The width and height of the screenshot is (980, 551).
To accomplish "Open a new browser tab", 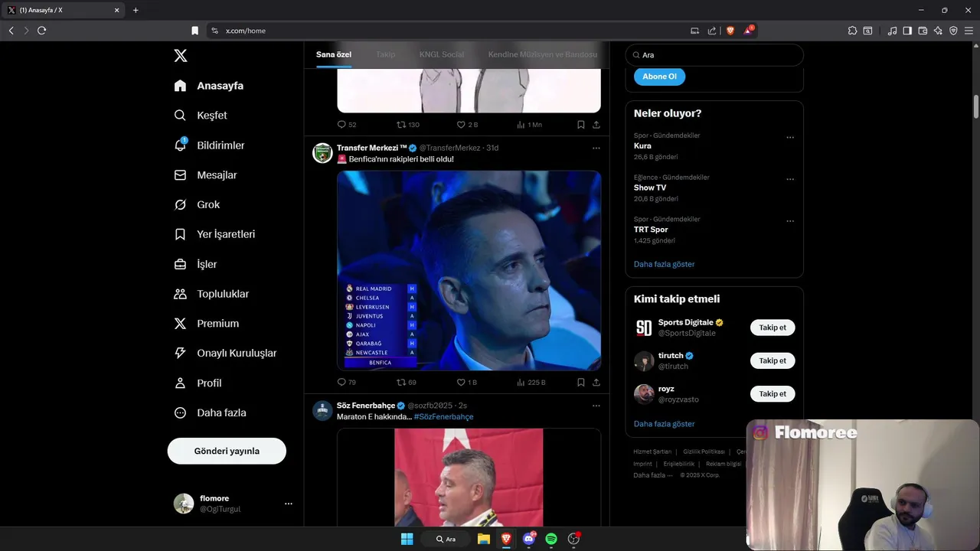I will (136, 10).
